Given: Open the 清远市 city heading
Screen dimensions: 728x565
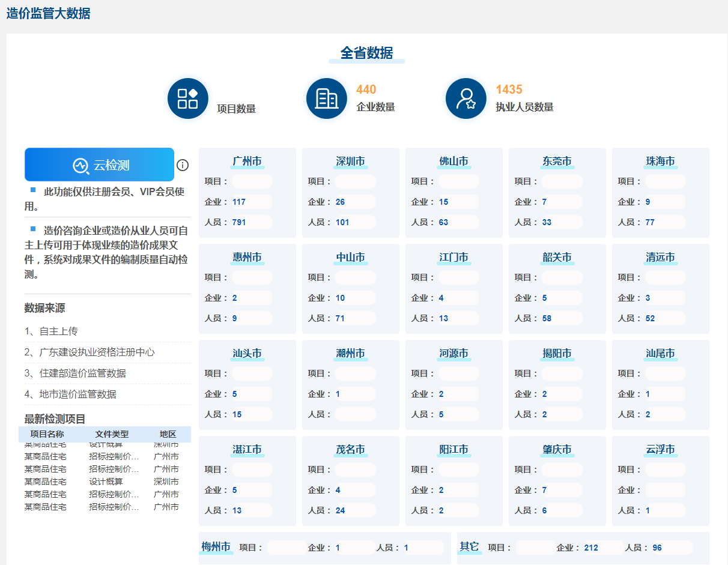Looking at the screenshot, I should click(660, 258).
